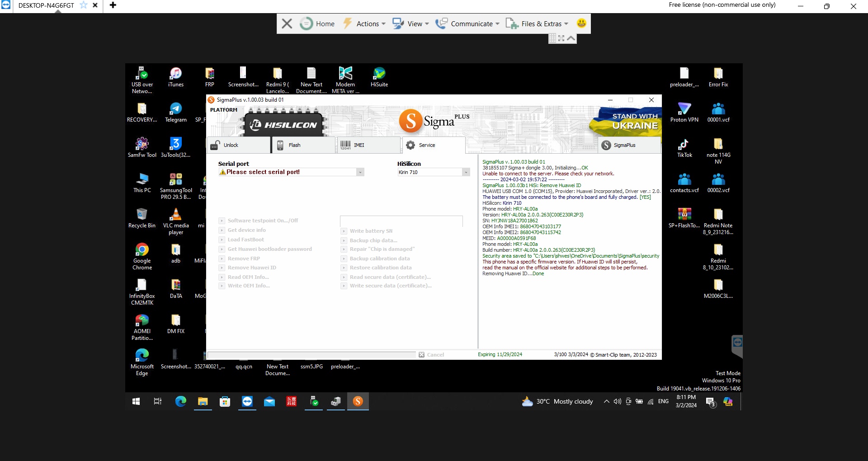Open Microsoft Edge from taskbar
Screen dimensions: 868x461
[x=181, y=401]
